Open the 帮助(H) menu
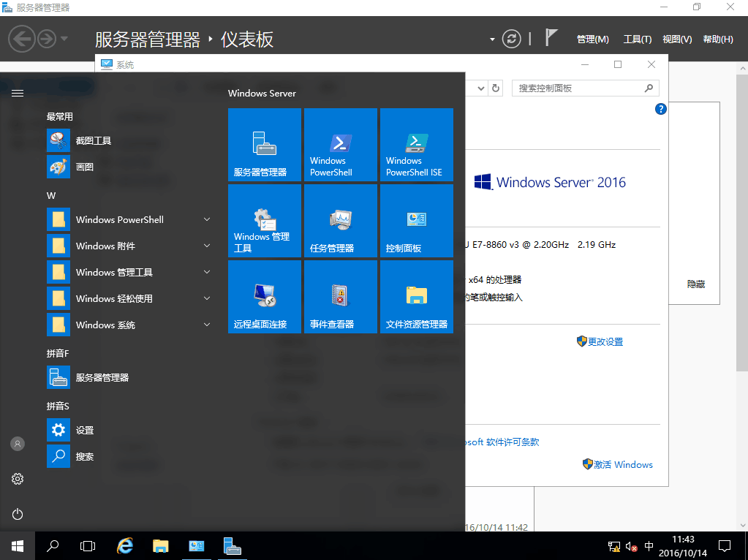 point(718,39)
